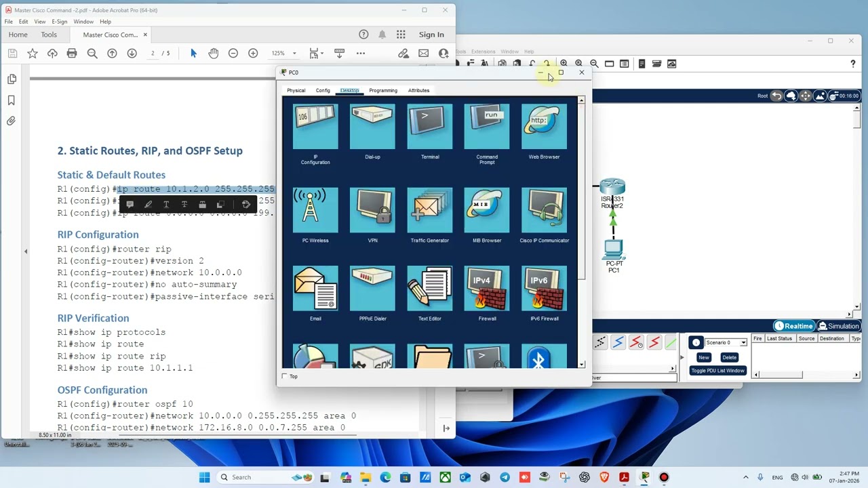Viewport: 868px width, 488px height.
Task: Expand the collapsed right pane arrow in Acrobat
Action: pos(446,428)
